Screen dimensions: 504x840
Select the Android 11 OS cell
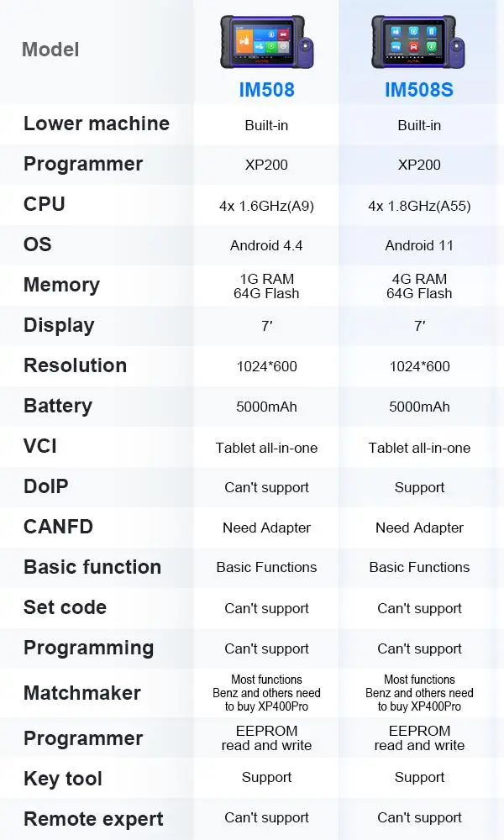(x=419, y=246)
